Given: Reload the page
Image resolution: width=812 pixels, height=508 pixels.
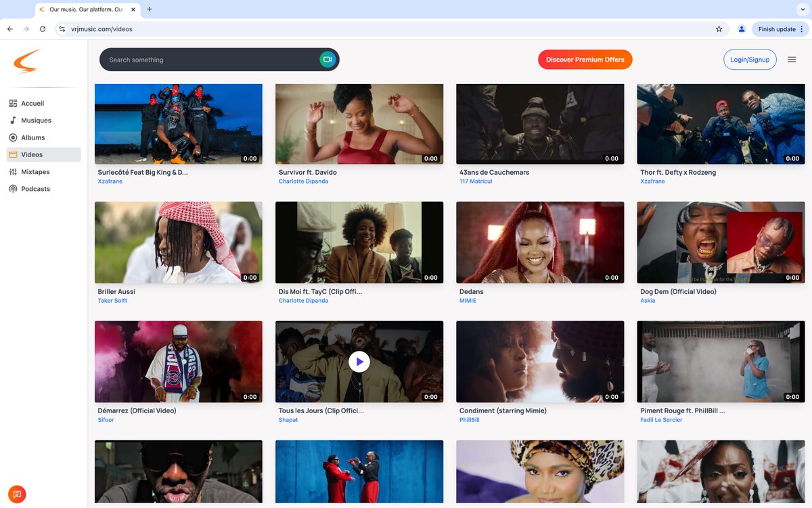Looking at the screenshot, I should 43,29.
